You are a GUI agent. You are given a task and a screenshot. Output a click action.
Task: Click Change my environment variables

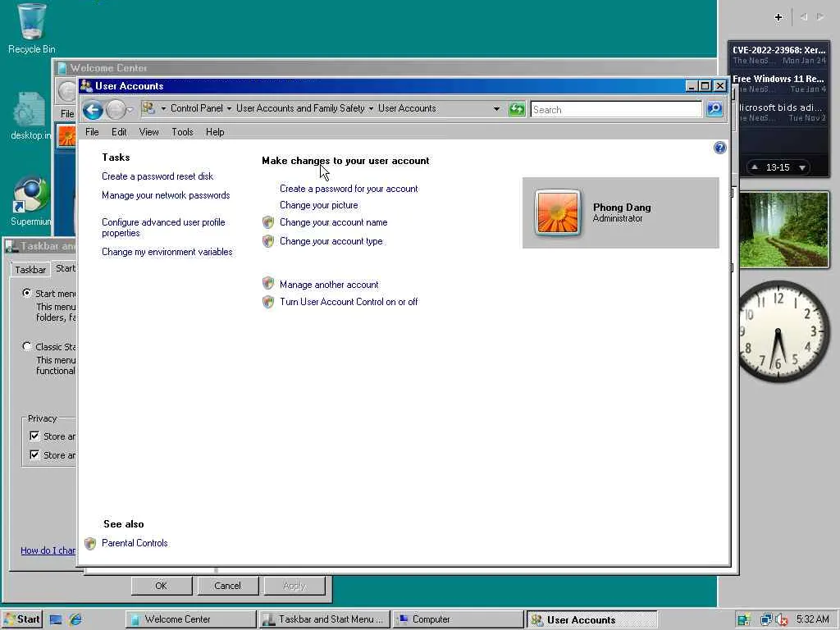point(167,252)
